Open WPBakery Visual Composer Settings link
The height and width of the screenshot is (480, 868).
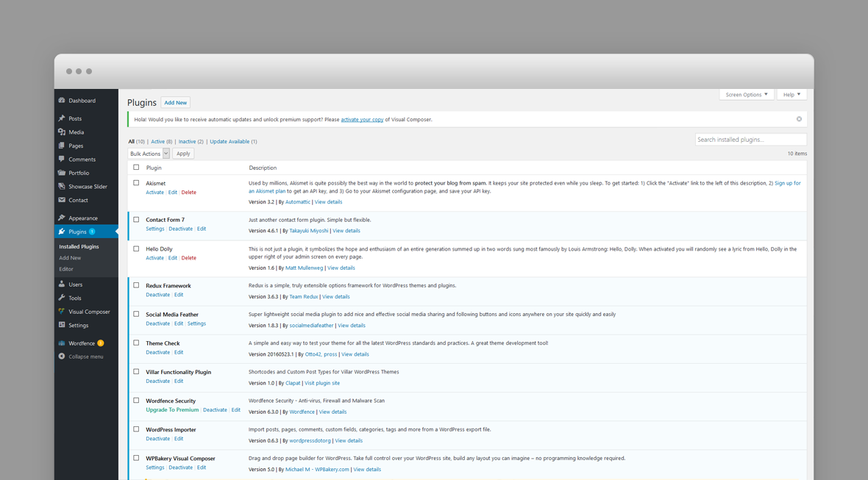[155, 468]
